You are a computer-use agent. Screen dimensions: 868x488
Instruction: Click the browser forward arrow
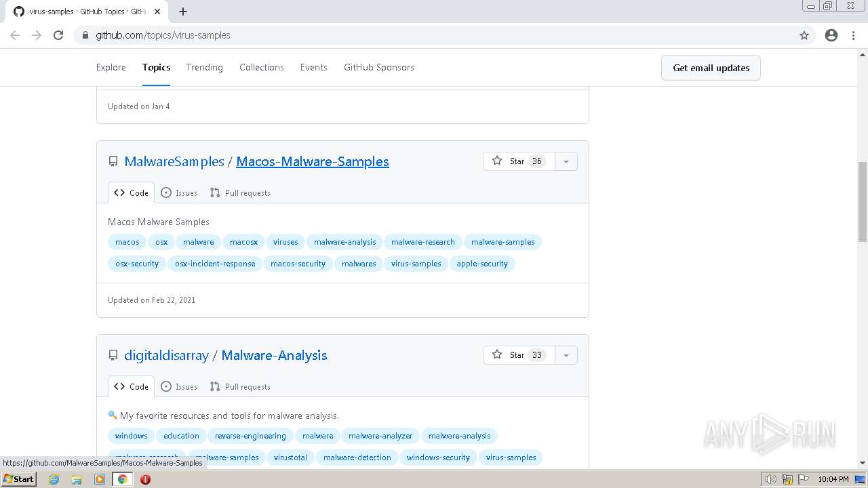coord(37,35)
